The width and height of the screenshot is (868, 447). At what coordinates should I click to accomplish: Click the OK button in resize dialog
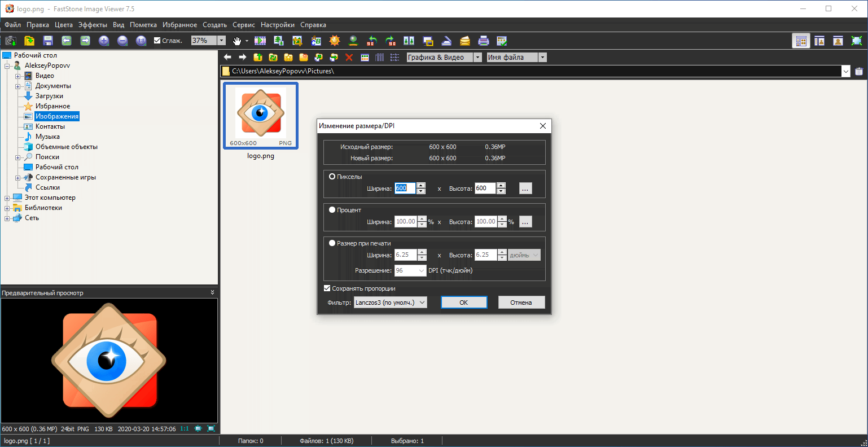click(x=464, y=303)
